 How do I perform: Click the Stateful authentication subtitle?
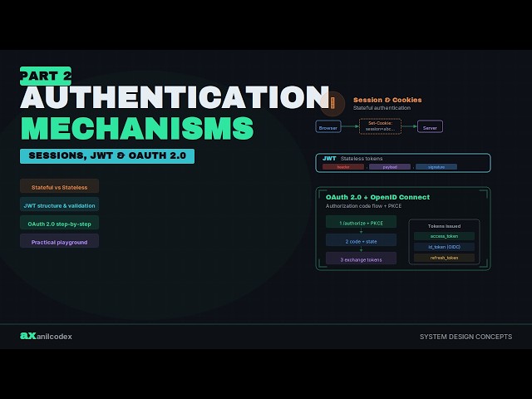[382, 108]
